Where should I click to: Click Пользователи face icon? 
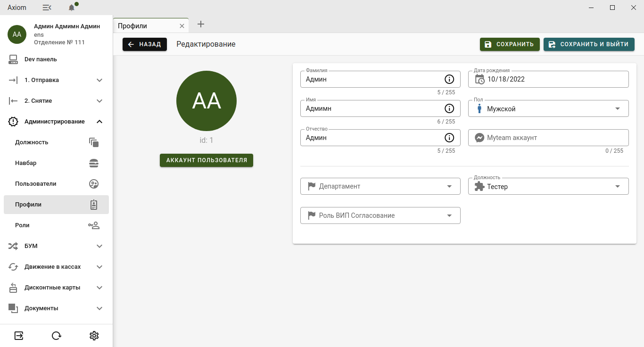(x=94, y=184)
